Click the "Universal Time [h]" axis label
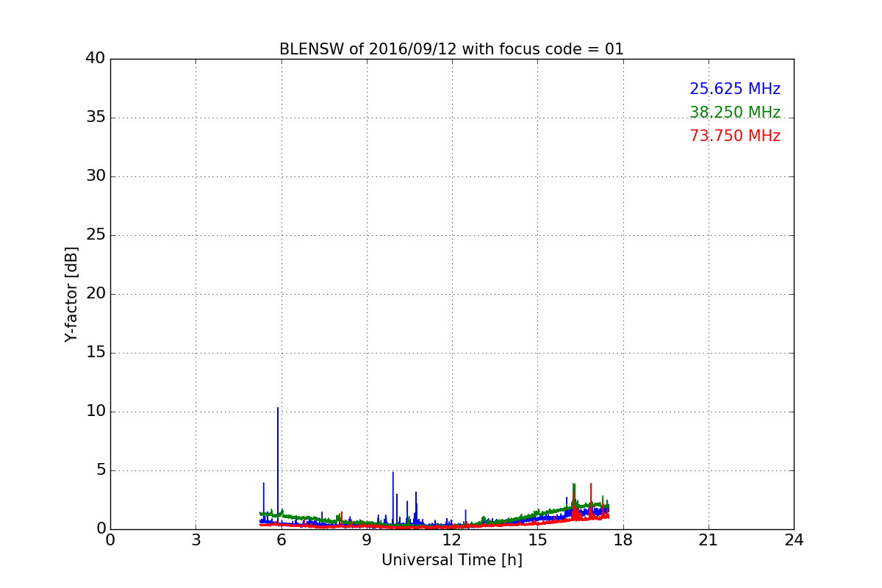 click(452, 560)
